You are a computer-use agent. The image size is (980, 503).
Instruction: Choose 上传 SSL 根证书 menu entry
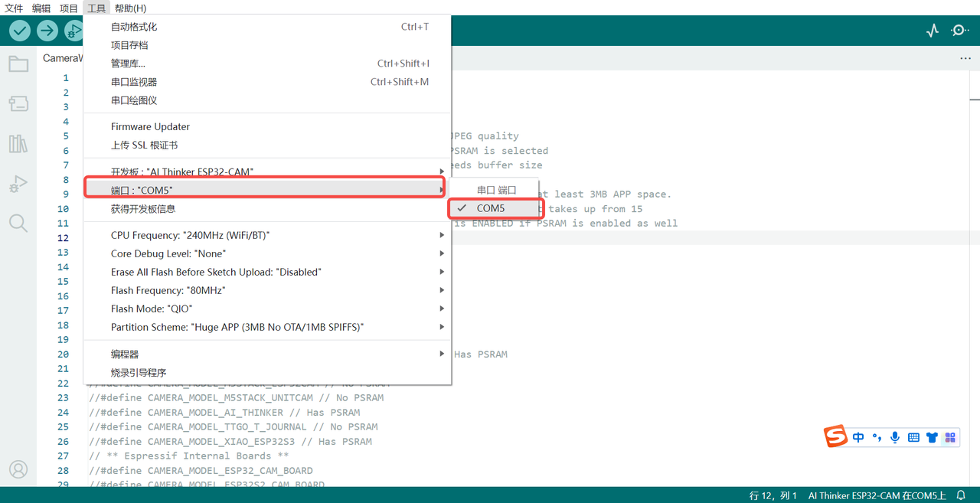click(267, 145)
